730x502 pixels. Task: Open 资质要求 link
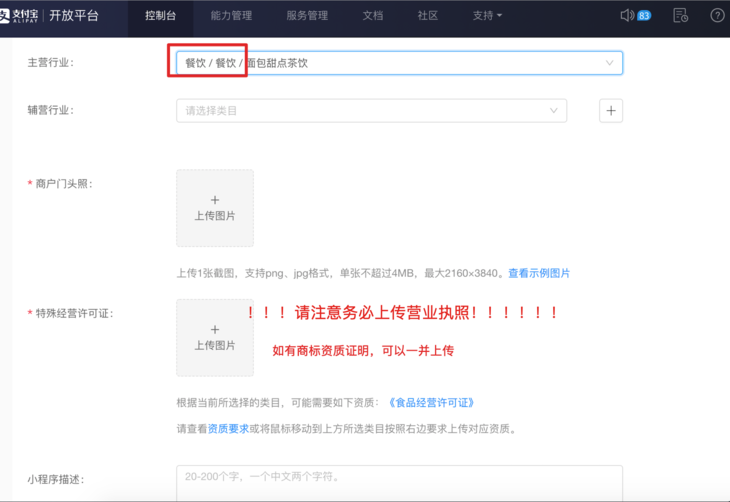(228, 428)
